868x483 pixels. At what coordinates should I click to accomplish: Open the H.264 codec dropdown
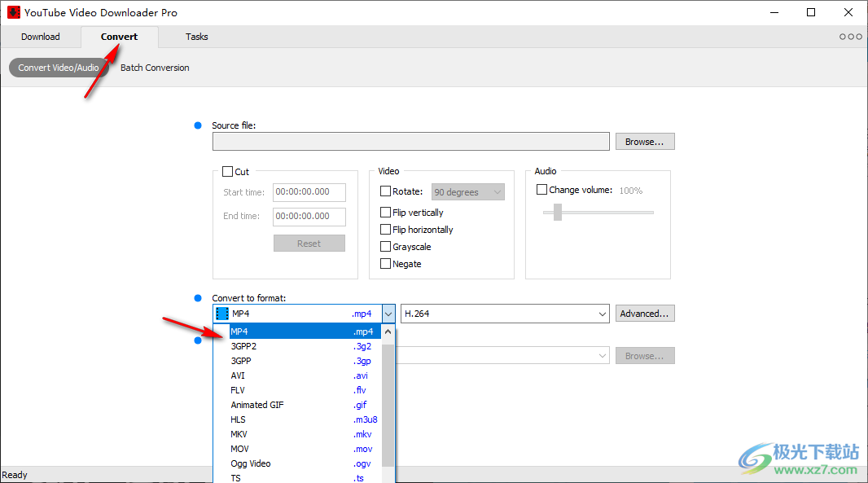click(505, 314)
